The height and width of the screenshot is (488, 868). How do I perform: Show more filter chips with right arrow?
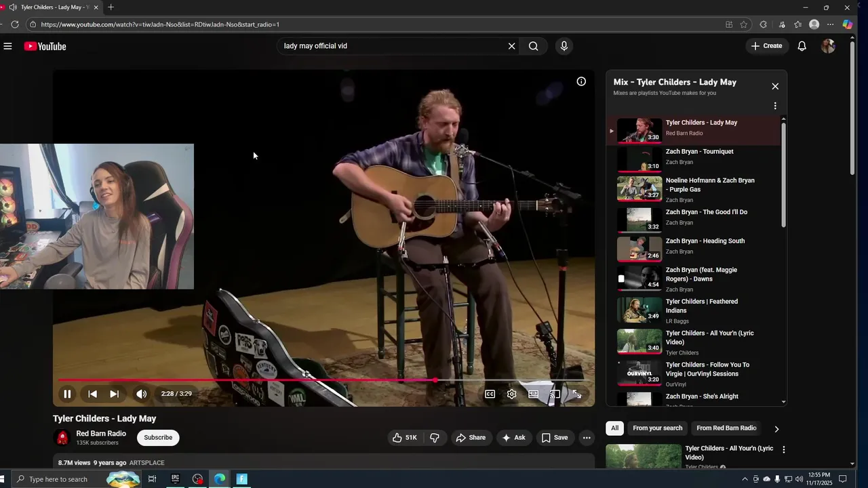(776, 429)
